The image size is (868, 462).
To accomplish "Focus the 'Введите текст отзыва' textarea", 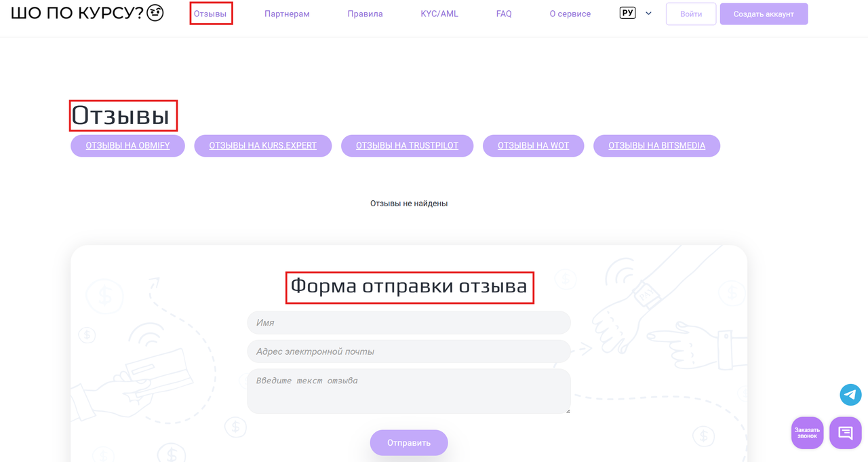I will (409, 391).
